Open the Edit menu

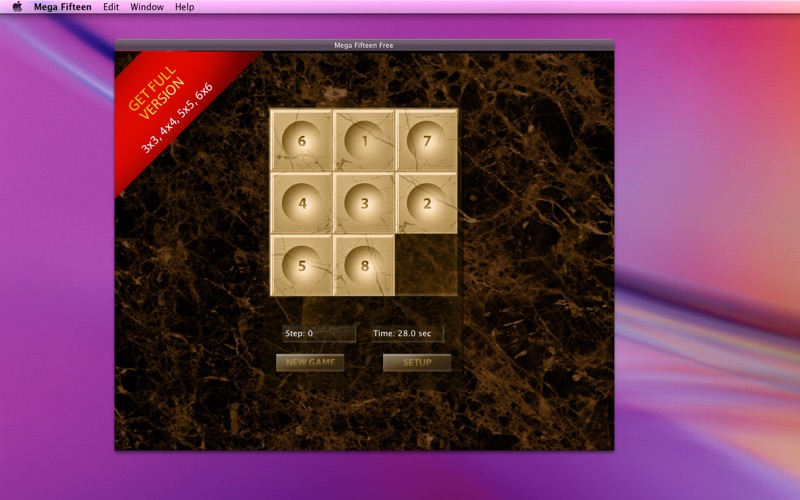(111, 7)
